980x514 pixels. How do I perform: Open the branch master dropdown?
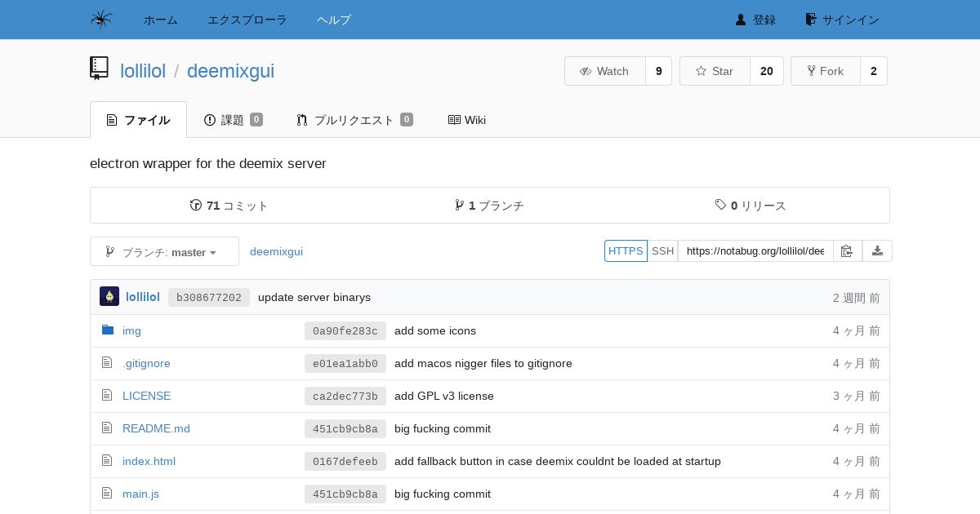pos(164,251)
